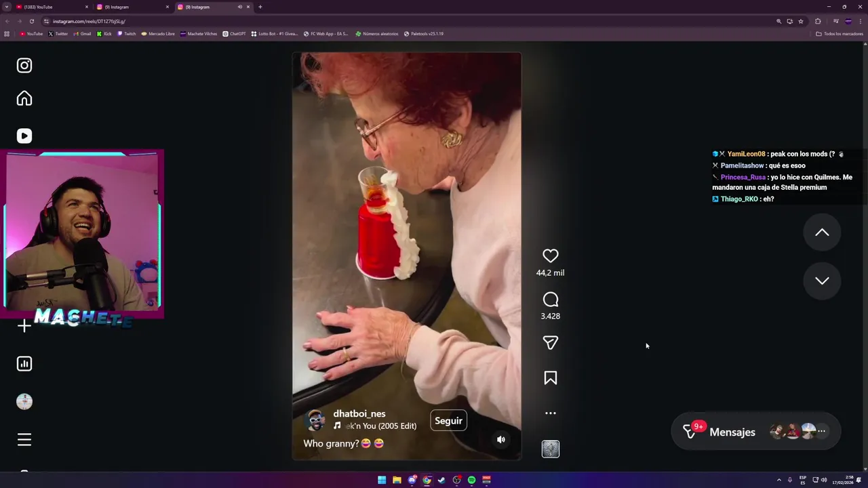
Task: Share the reel using the send icon
Action: click(x=551, y=343)
